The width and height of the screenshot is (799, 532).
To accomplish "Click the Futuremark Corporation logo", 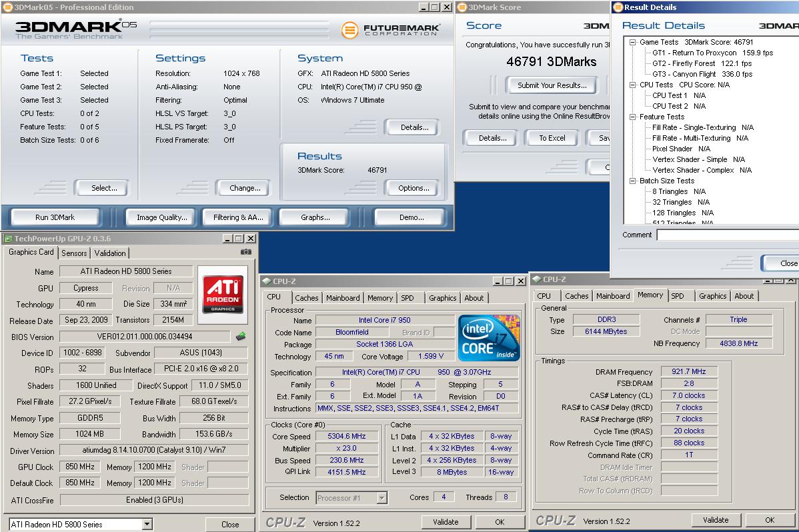I will (x=390, y=29).
